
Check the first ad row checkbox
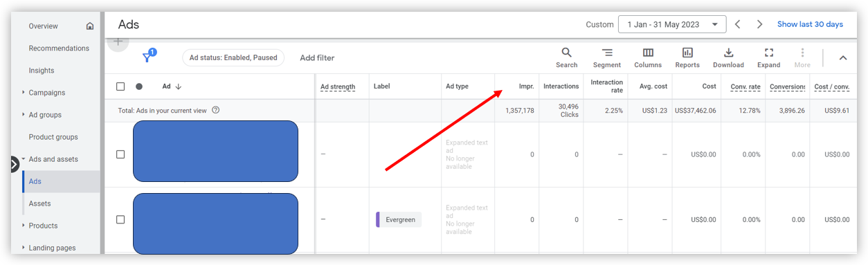[x=120, y=154]
